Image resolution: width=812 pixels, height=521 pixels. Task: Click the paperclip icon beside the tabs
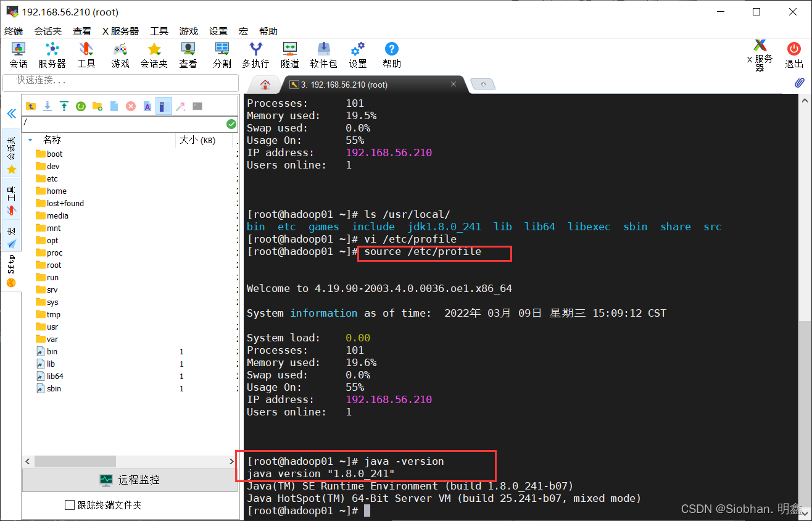pyautogui.click(x=799, y=83)
